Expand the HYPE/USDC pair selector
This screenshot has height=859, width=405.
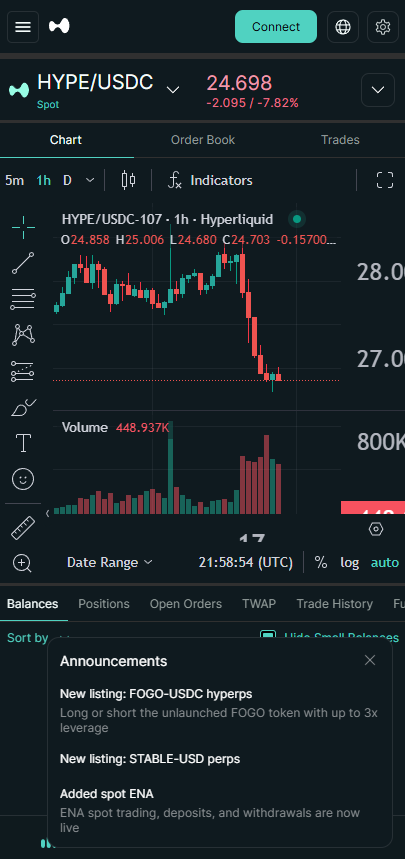pos(173,89)
